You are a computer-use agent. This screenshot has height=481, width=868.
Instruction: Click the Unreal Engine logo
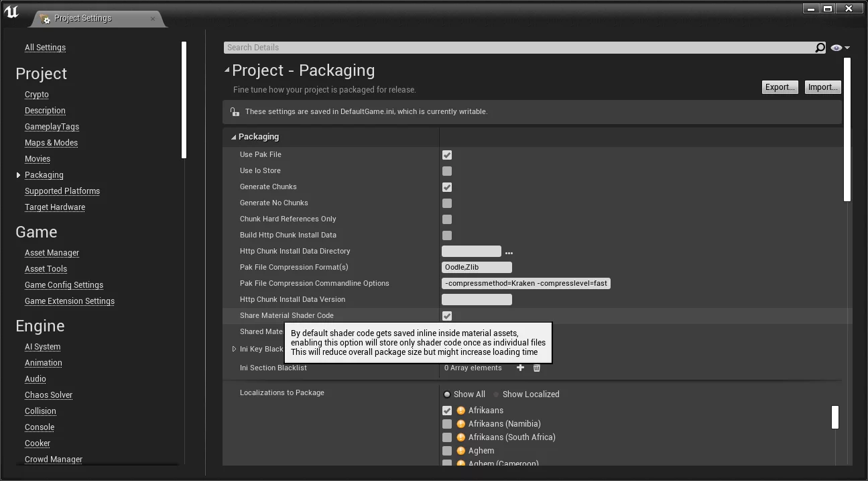click(11, 11)
